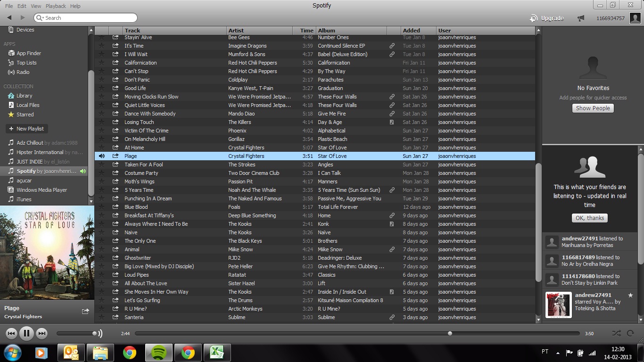Click the announcements megaphone icon

[x=581, y=18]
